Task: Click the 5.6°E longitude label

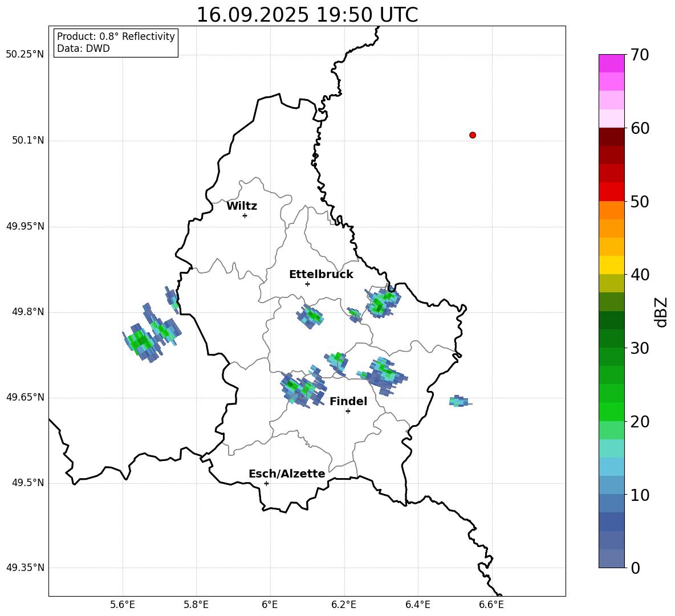Action: [123, 605]
